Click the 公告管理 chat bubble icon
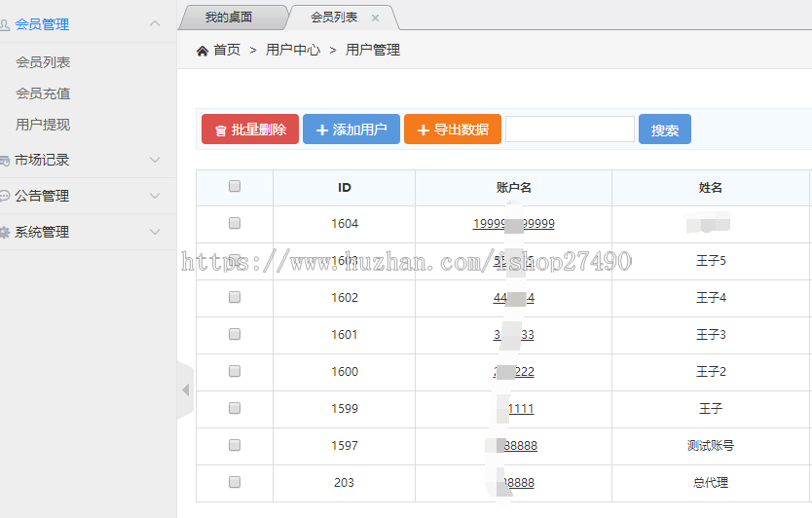The width and height of the screenshot is (812, 518). pos(5,196)
